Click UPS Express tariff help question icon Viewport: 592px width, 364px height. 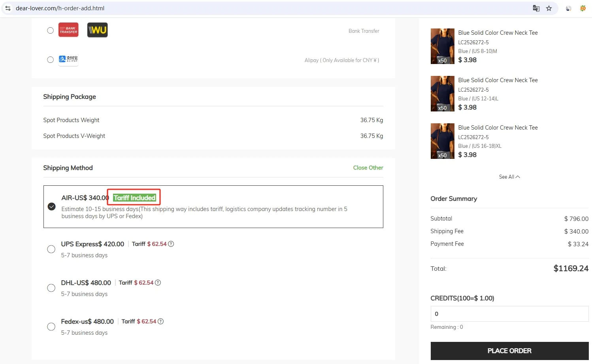171,244
